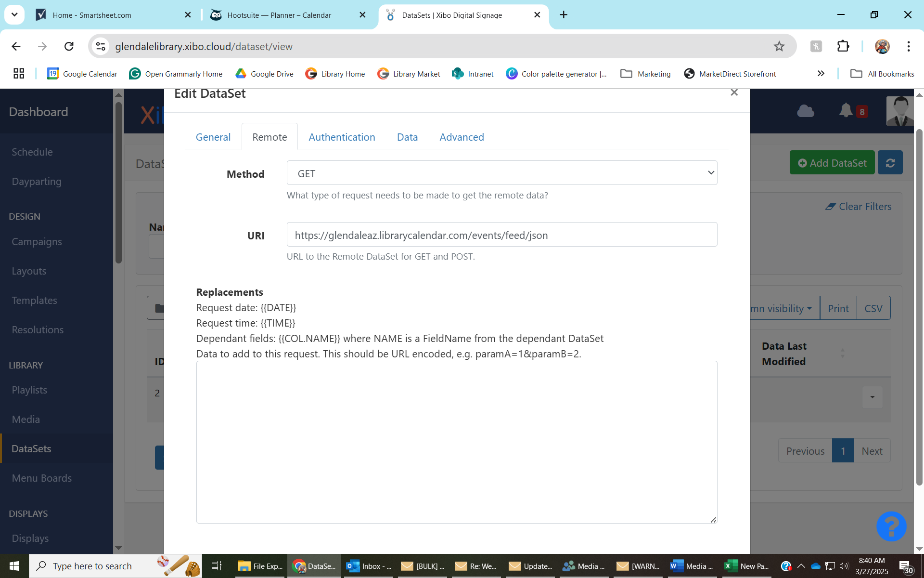Open the user avatar menu
Image resolution: width=924 pixels, height=578 pixels.
coord(899,111)
